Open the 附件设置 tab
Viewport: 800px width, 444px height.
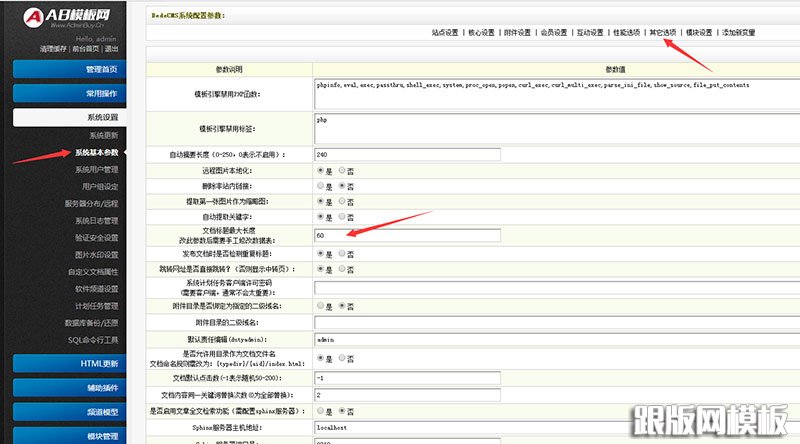coord(517,32)
